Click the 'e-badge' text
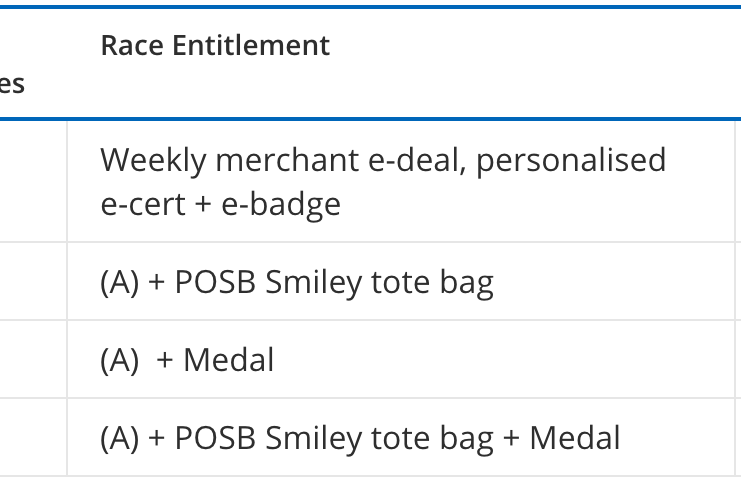 coord(281,205)
